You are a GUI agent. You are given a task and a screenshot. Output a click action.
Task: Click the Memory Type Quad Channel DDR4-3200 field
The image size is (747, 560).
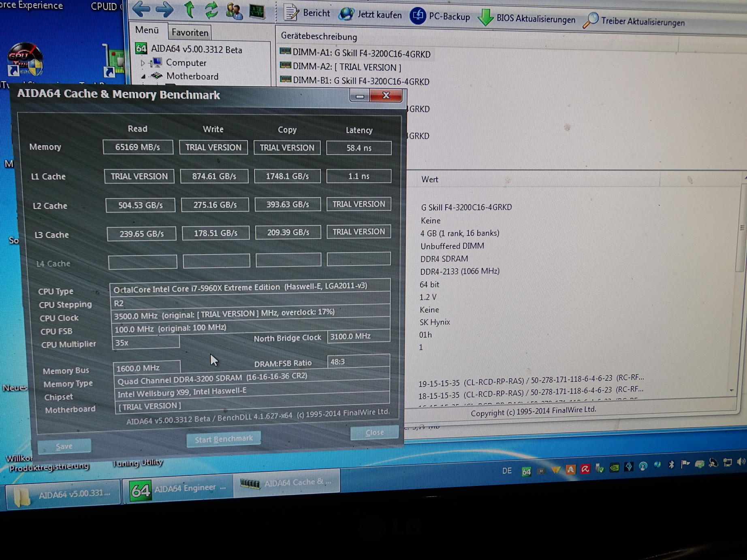pos(252,378)
